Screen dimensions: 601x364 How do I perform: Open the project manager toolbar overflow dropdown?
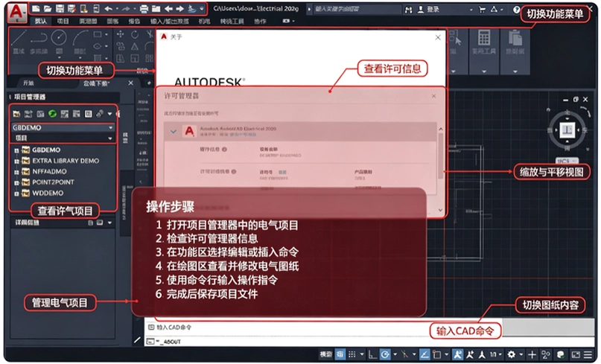point(110,114)
